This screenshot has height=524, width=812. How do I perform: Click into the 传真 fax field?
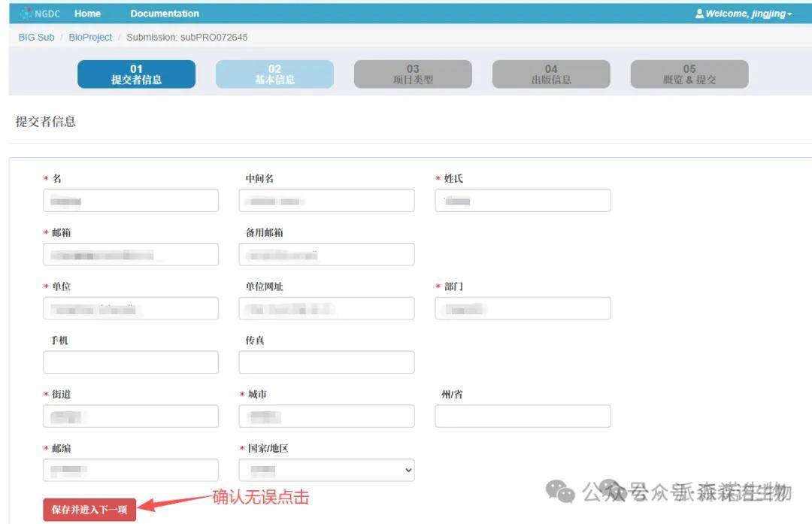(326, 362)
